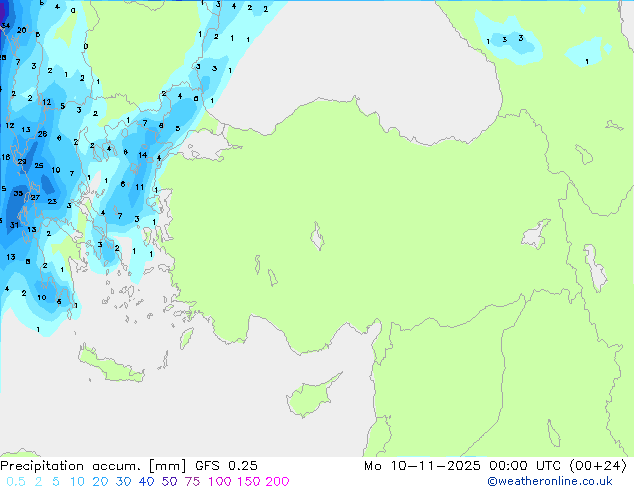
Task: Select the 100 legend color value
Action: [220, 482]
